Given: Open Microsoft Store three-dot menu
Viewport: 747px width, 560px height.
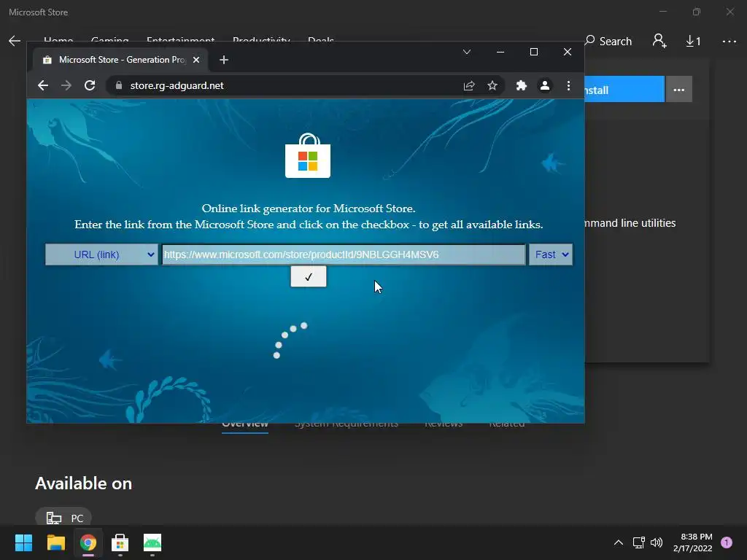Looking at the screenshot, I should pos(729,42).
